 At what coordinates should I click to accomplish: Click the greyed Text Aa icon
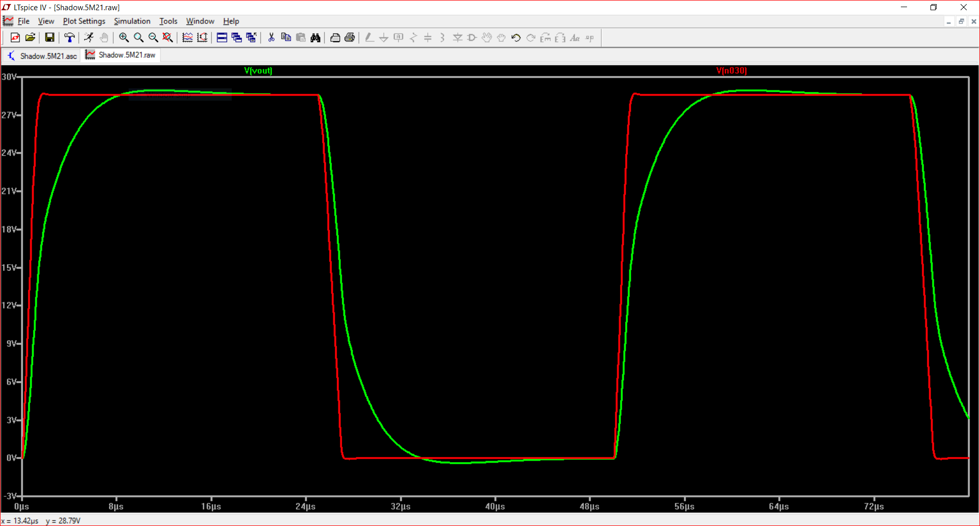pos(575,37)
